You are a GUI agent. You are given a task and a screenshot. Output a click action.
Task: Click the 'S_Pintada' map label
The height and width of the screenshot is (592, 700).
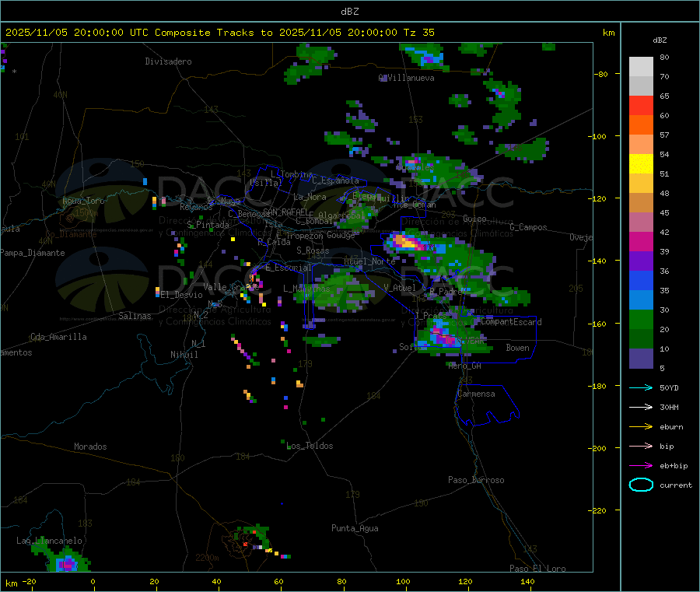tap(208, 225)
